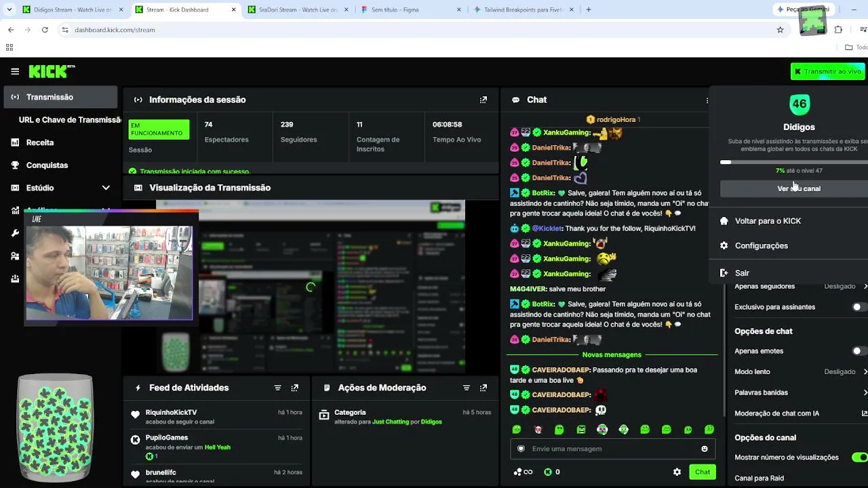Click RiquinhoKickTV in activity feed

coord(172,412)
